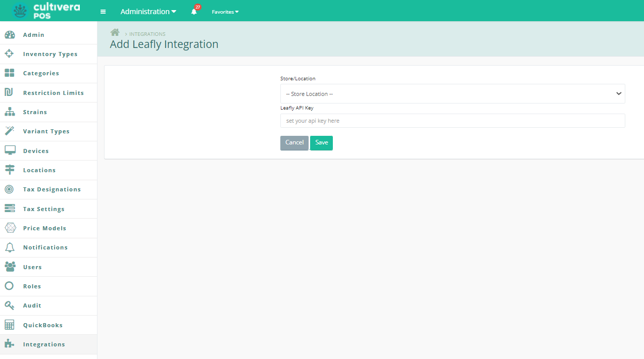Go to Categories in sidebar
The height and width of the screenshot is (359, 644).
48,73
